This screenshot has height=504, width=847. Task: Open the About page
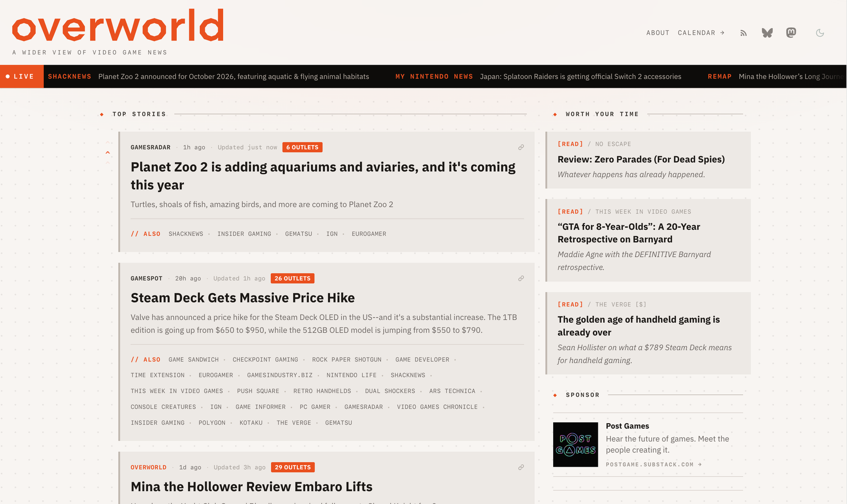pyautogui.click(x=658, y=33)
